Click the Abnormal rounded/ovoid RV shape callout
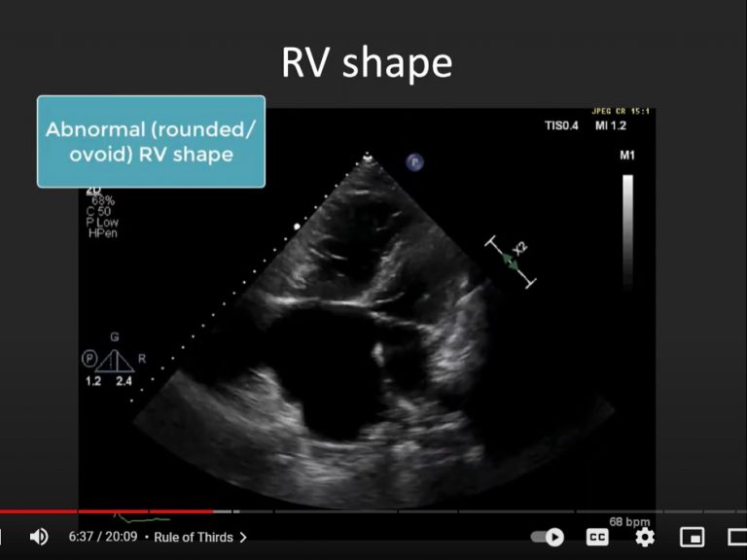This screenshot has width=747, height=560. point(151,142)
